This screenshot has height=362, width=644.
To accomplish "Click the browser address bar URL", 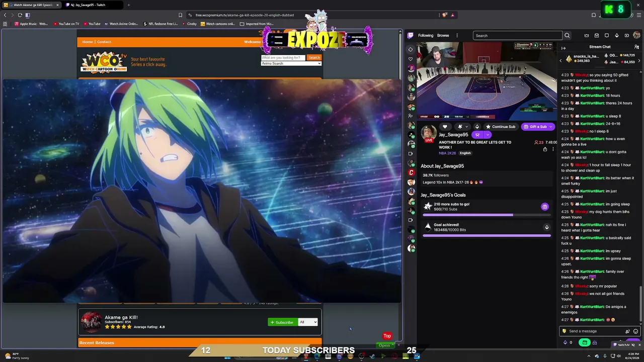I will coord(245,15).
